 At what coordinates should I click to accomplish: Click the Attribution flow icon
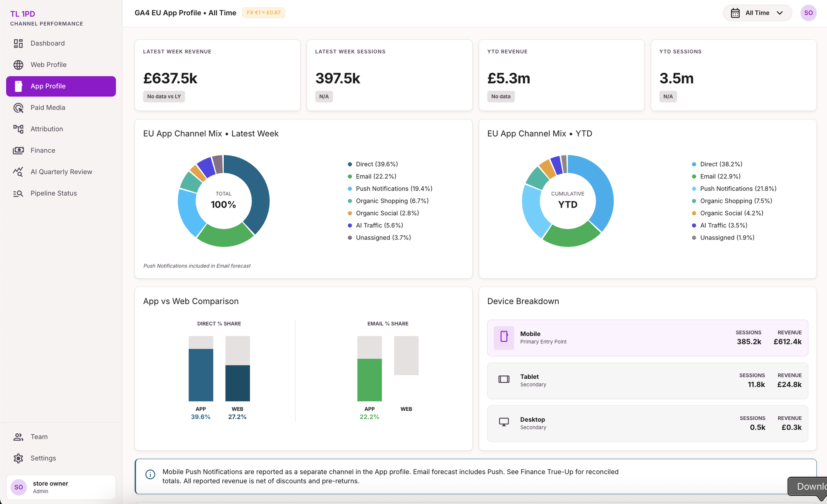click(x=18, y=129)
